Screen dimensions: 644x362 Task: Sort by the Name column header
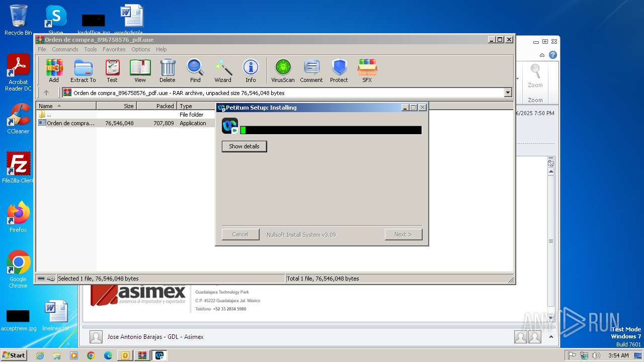(66, 106)
